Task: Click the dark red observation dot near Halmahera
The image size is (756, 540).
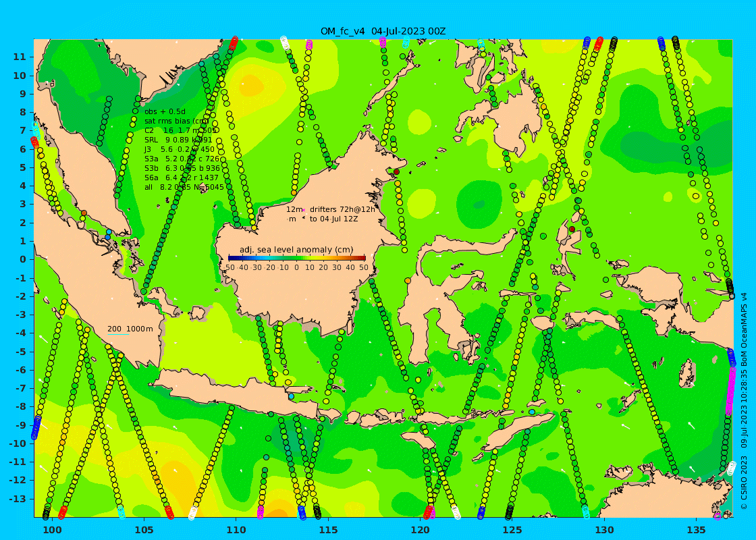Action: [x=572, y=229]
